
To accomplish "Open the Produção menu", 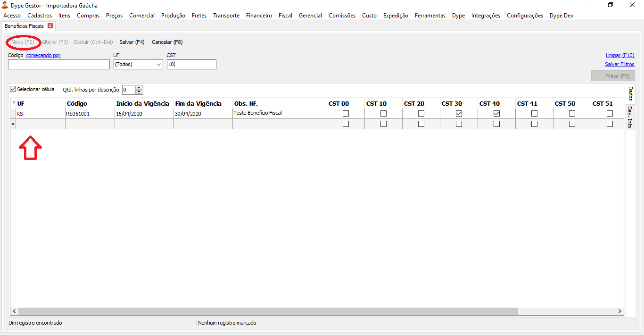I will [x=173, y=16].
